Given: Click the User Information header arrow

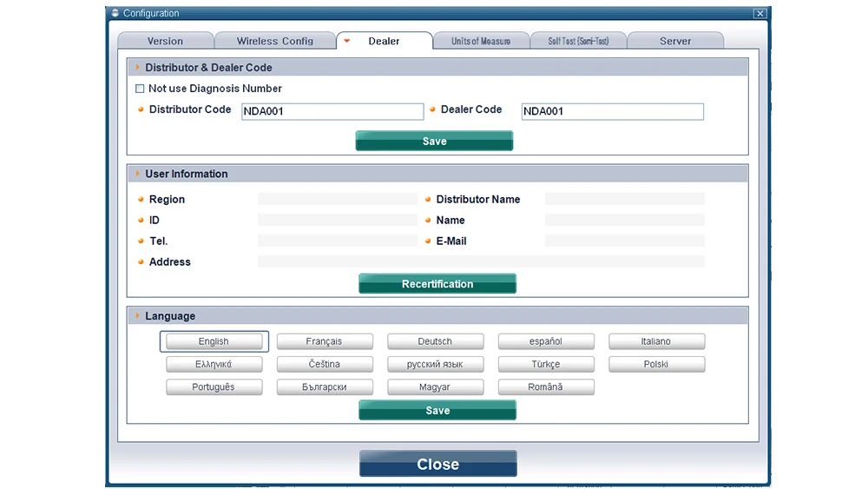Looking at the screenshot, I should [x=137, y=174].
